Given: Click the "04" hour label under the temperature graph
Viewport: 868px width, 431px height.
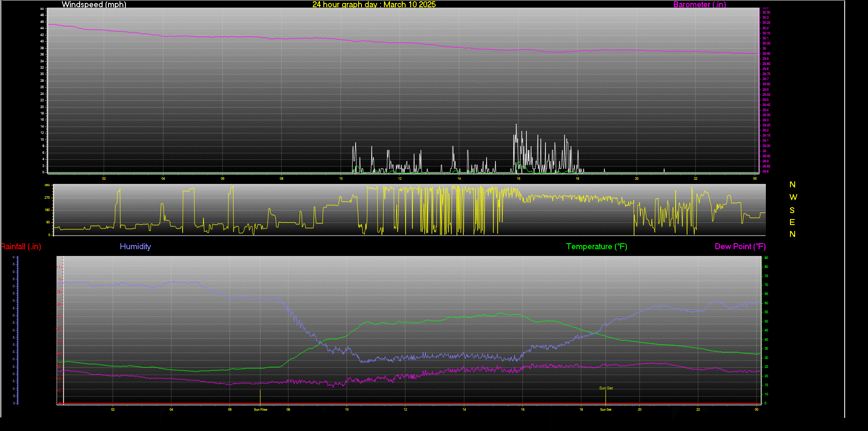Looking at the screenshot, I should click(171, 409).
